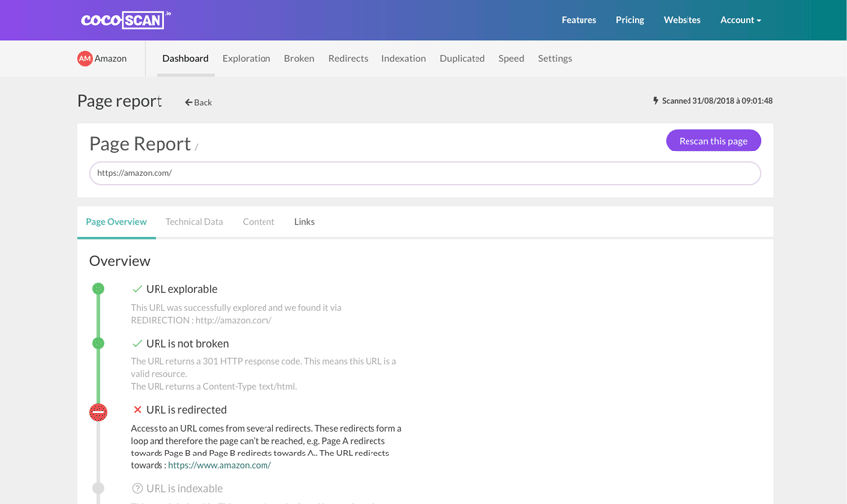Open the Links tab
The width and height of the screenshot is (847, 504).
tap(304, 222)
